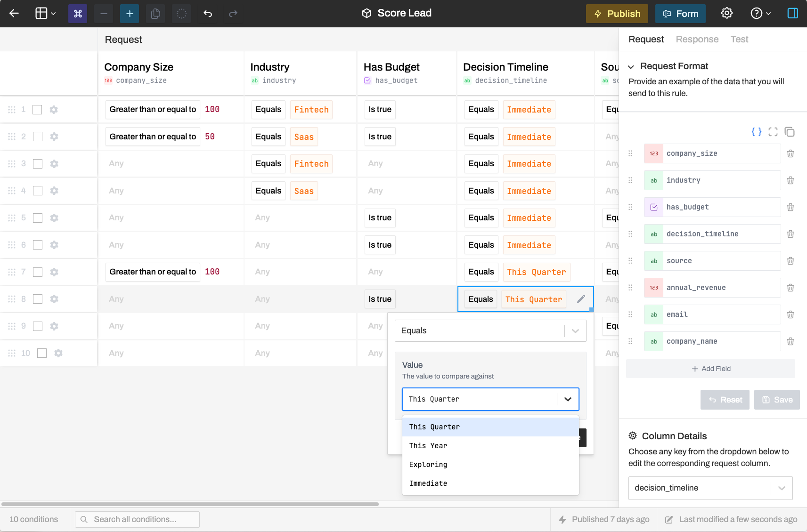
Task: Open JSON view with the curly braces icon
Action: coord(756,132)
